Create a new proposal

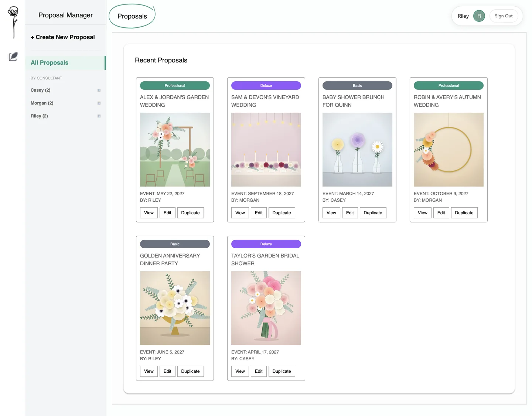[63, 37]
